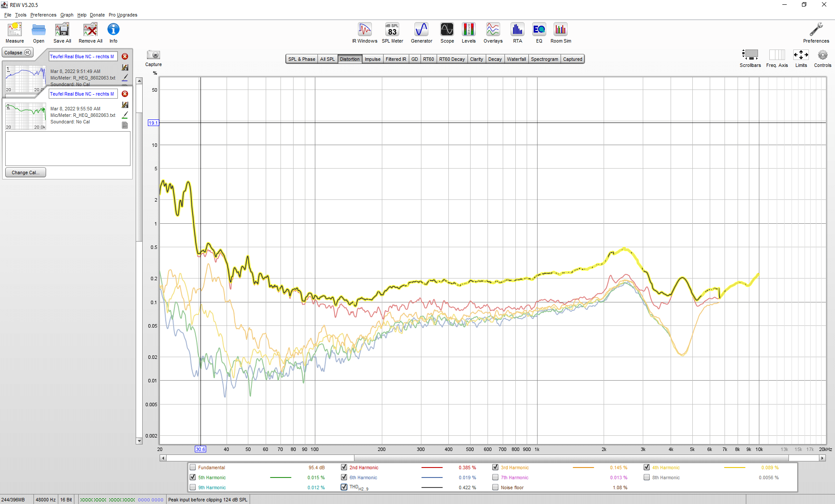The width and height of the screenshot is (835, 504).
Task: Select measurement 1 thumbnail
Action: coord(26,79)
